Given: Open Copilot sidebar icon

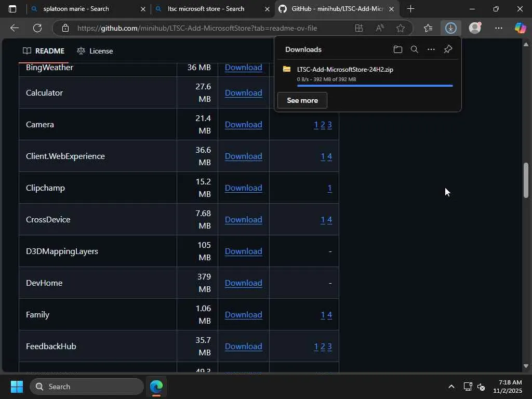Looking at the screenshot, I should [520, 28].
